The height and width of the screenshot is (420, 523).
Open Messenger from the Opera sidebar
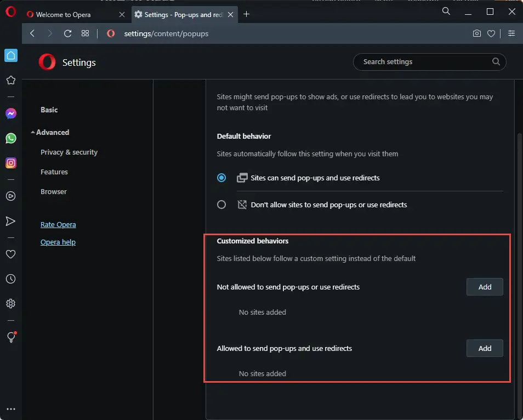coord(11,113)
